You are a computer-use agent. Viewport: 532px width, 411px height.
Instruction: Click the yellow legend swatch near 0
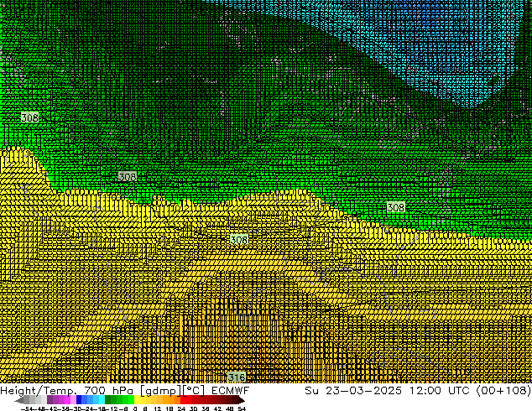[137, 399]
